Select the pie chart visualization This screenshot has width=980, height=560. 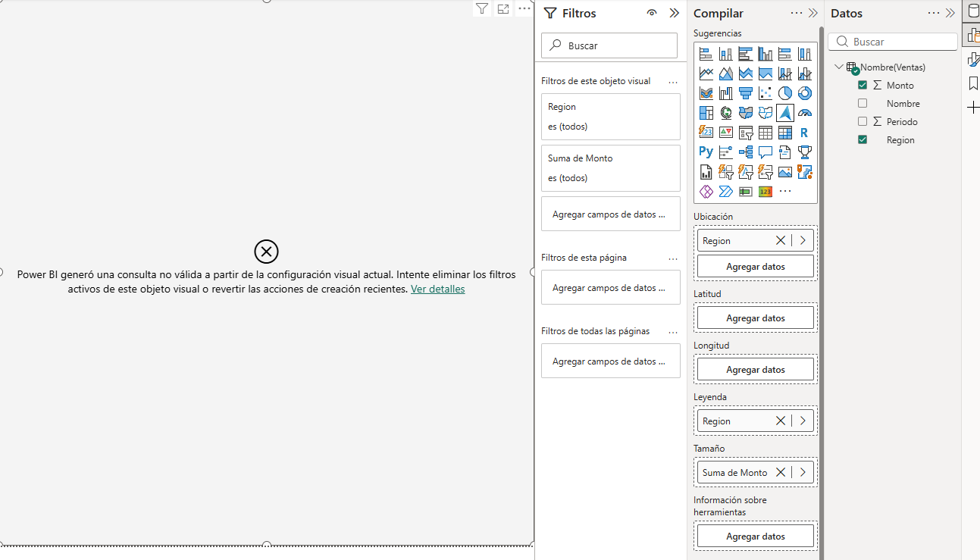[785, 93]
